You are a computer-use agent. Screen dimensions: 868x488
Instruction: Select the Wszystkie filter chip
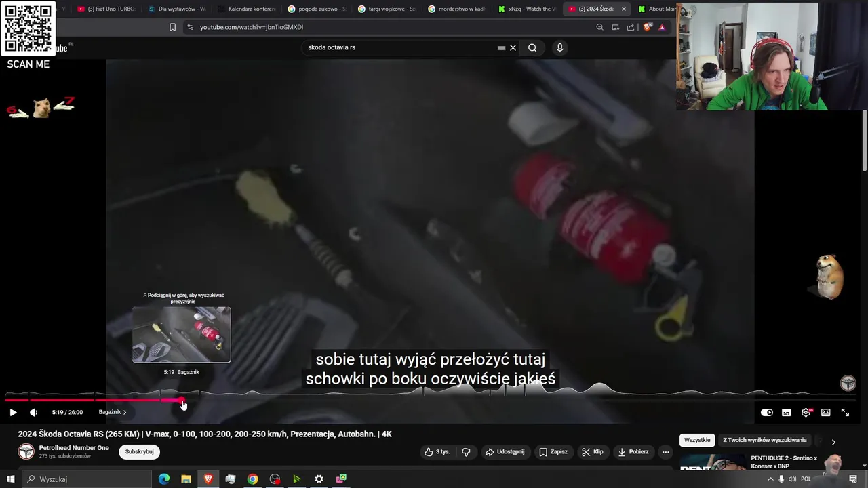tap(697, 440)
